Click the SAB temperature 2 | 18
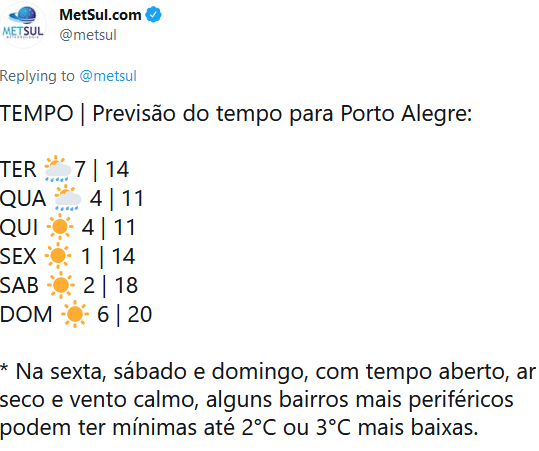 [110, 286]
